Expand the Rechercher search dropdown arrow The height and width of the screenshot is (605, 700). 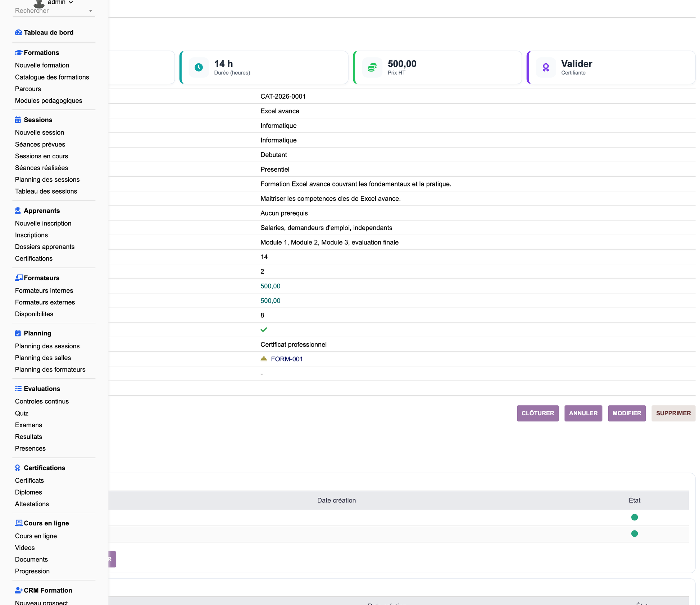pyautogui.click(x=91, y=11)
